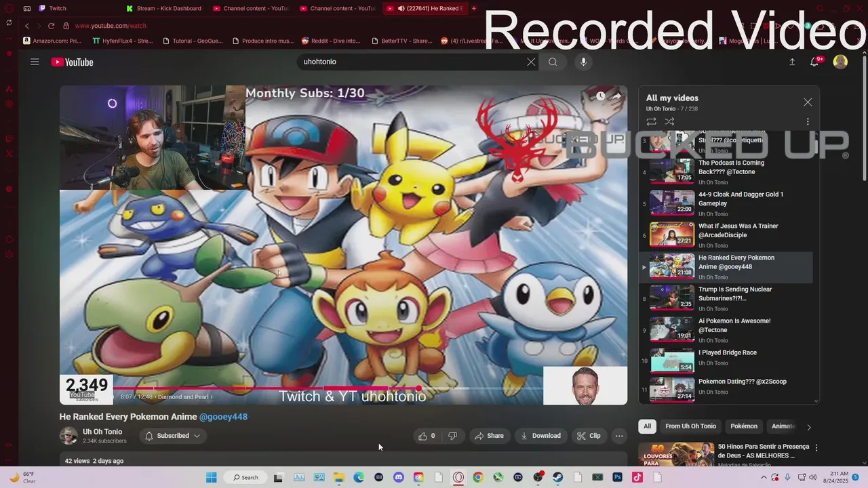
Task: Open the notifications bell with 9+ badge
Action: click(816, 62)
